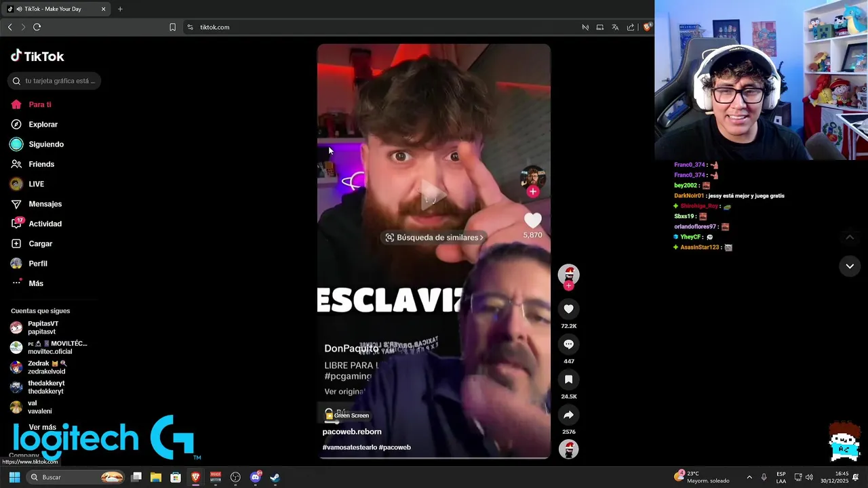Viewport: 868px width, 488px height.
Task: Open the weather widget showing 23°C
Action: click(702, 477)
